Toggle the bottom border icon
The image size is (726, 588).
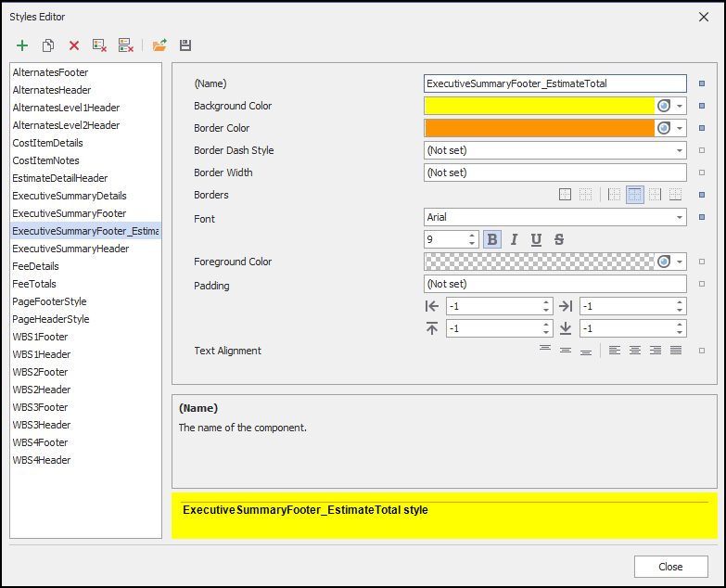(676, 195)
